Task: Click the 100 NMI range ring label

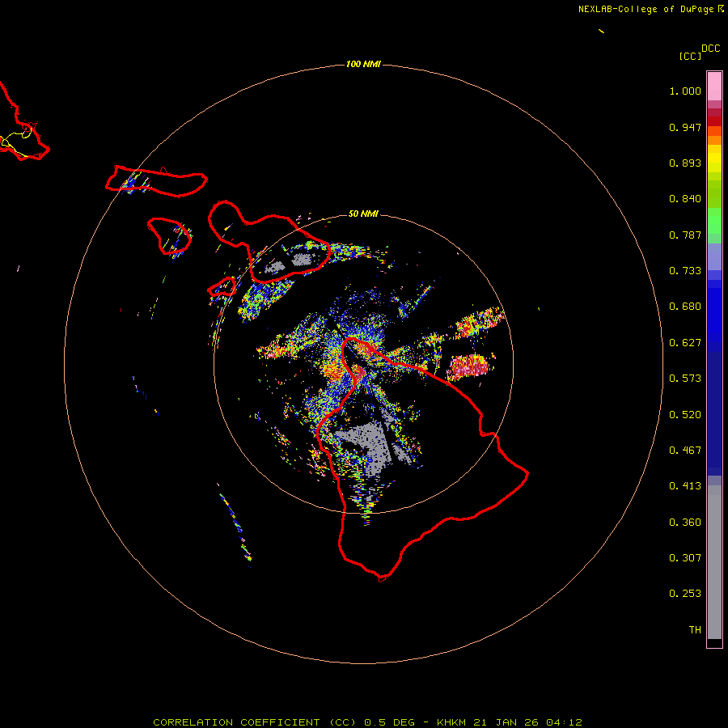Action: [x=363, y=64]
